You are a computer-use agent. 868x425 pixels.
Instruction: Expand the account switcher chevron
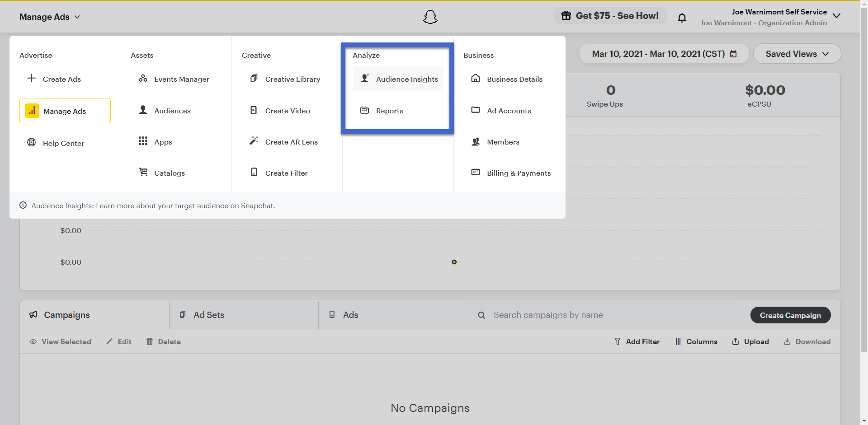836,16
